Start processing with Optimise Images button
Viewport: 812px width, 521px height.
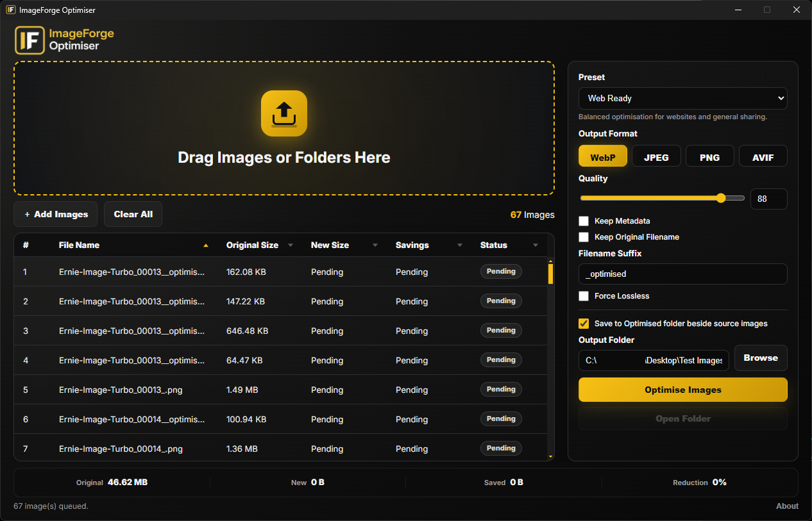pos(683,390)
